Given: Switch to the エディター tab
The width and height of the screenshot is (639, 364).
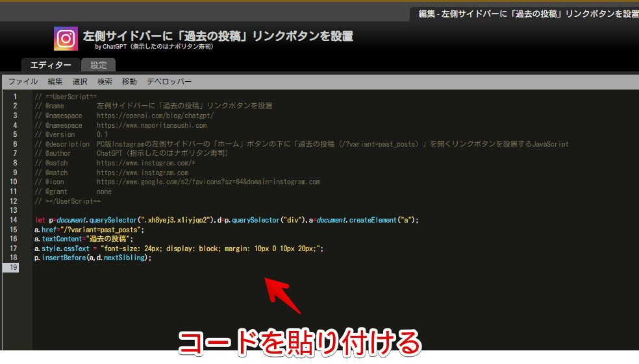Looking at the screenshot, I should click(51, 65).
